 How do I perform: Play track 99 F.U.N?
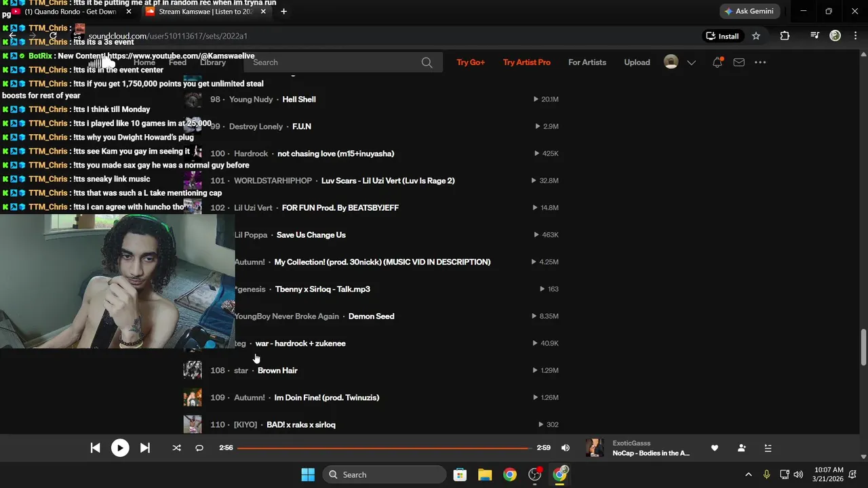[302, 127]
